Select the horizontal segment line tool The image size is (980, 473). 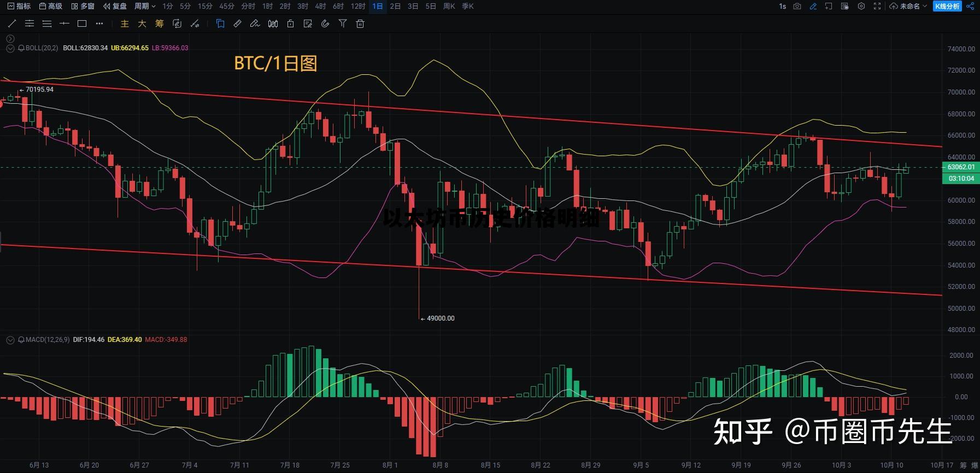pyautogui.click(x=64, y=23)
